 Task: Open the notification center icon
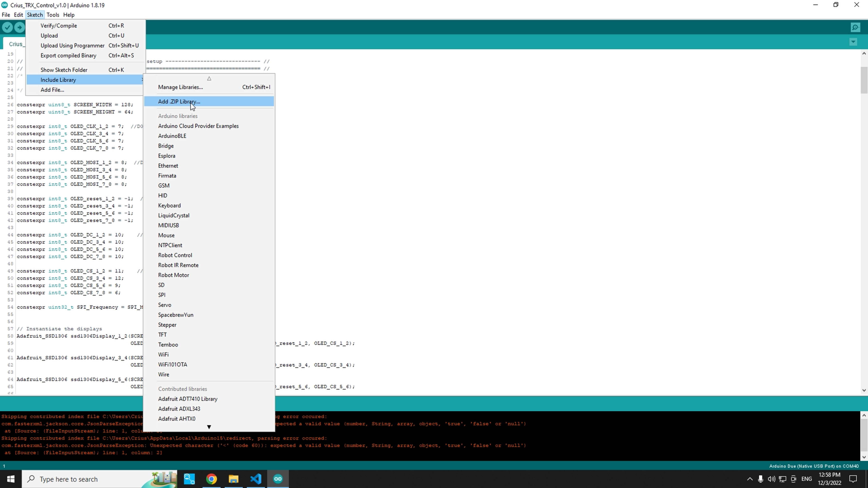(x=853, y=479)
